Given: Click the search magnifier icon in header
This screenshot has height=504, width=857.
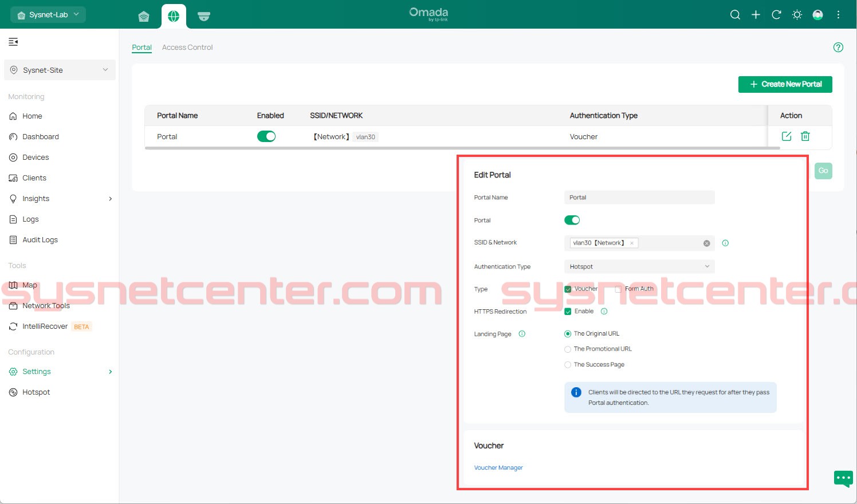Looking at the screenshot, I should point(735,15).
